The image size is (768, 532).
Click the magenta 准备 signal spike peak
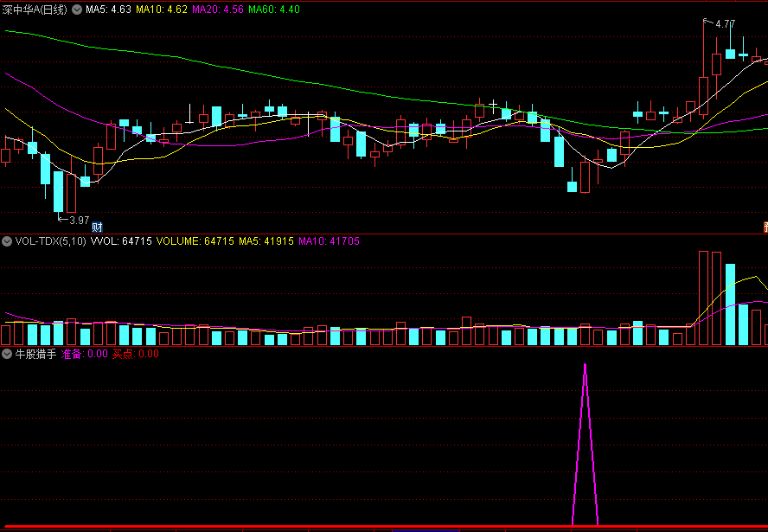[585, 365]
